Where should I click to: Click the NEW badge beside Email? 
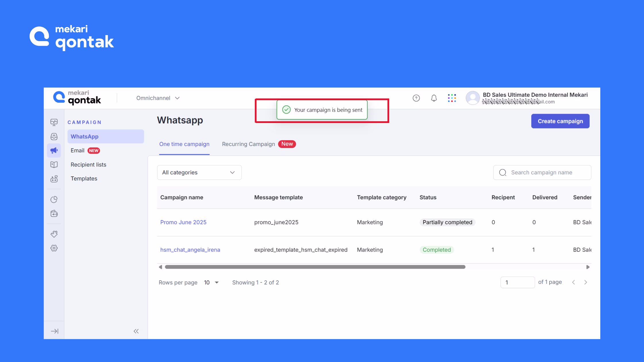[x=93, y=151]
